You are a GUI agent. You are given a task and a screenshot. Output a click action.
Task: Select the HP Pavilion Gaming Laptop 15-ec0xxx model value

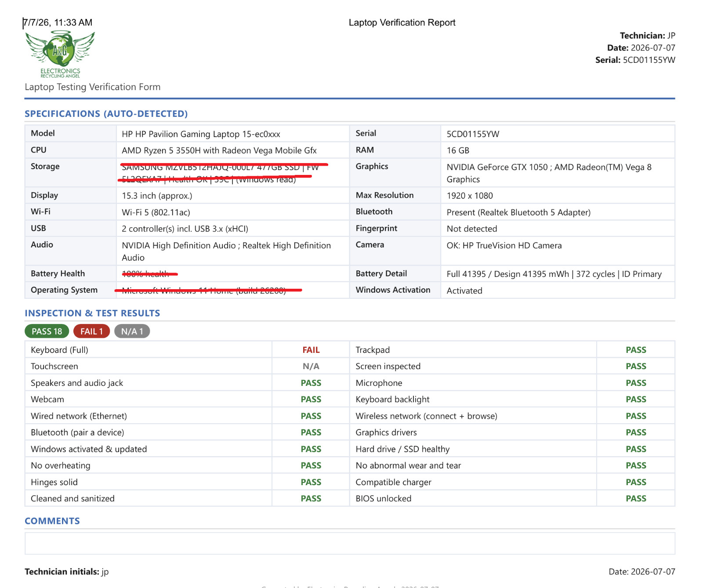[201, 134]
